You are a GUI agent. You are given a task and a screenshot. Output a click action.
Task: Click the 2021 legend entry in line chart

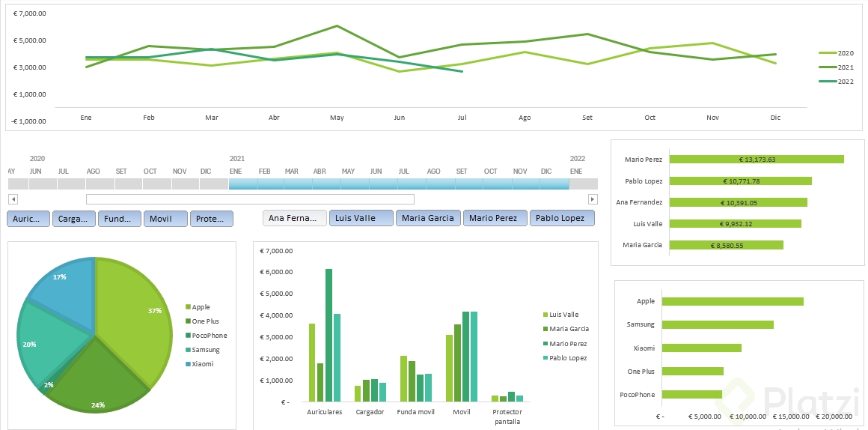click(x=837, y=67)
